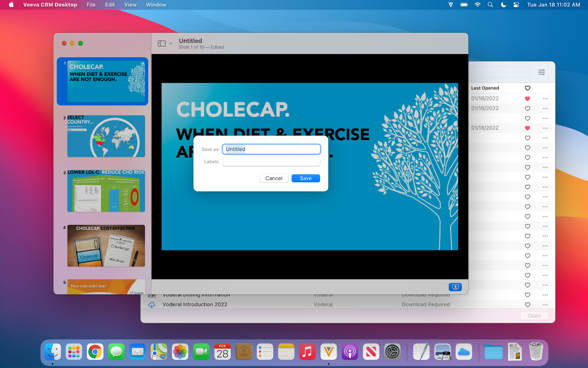Start presentation with the play screen icon
Viewport: 588px width, 368px height.
(455, 287)
